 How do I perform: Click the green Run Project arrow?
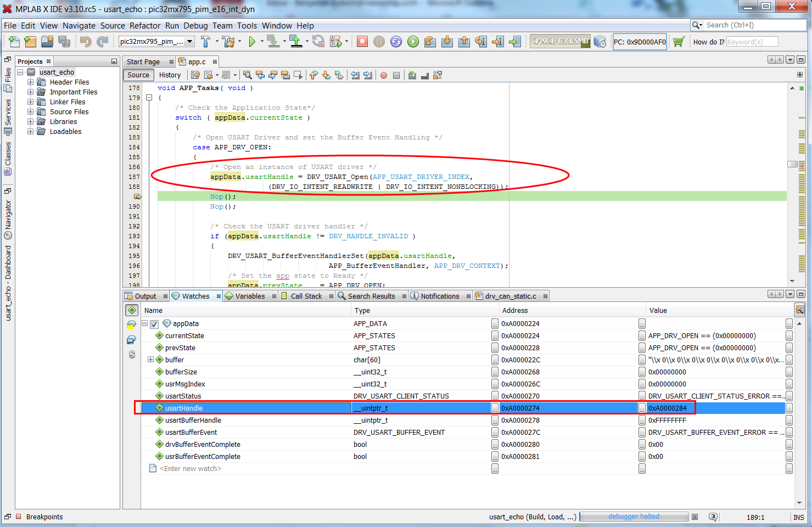click(x=252, y=42)
